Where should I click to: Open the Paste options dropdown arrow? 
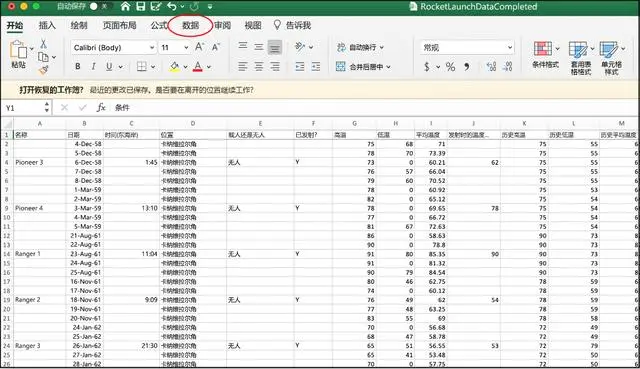click(x=32, y=48)
